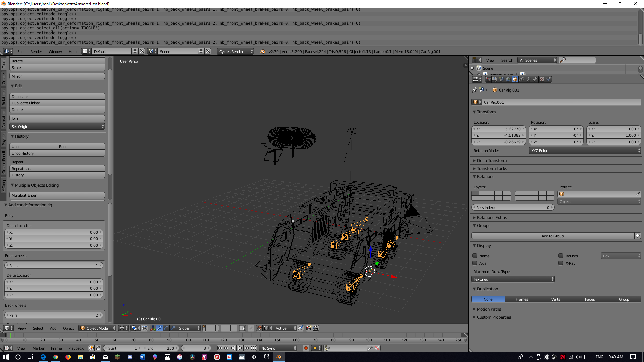Screen dimensions: 644x362
Task: Expand the Delta Transform section
Action: [491, 160]
